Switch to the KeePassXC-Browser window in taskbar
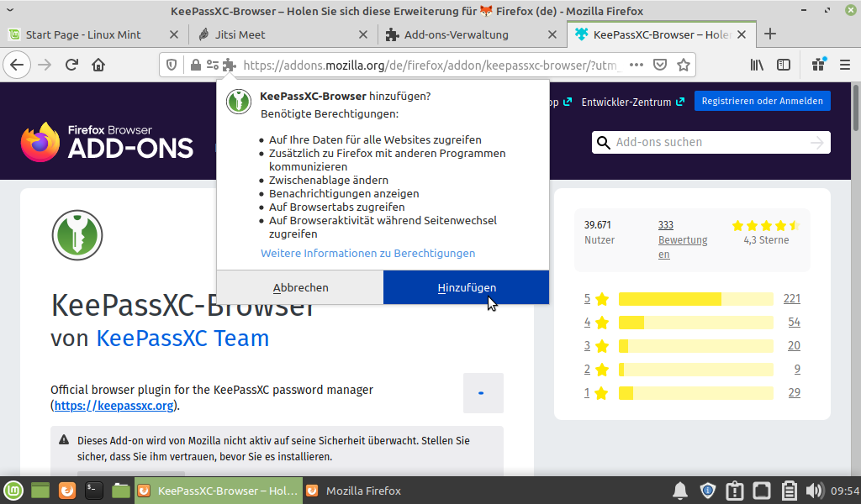 219,491
